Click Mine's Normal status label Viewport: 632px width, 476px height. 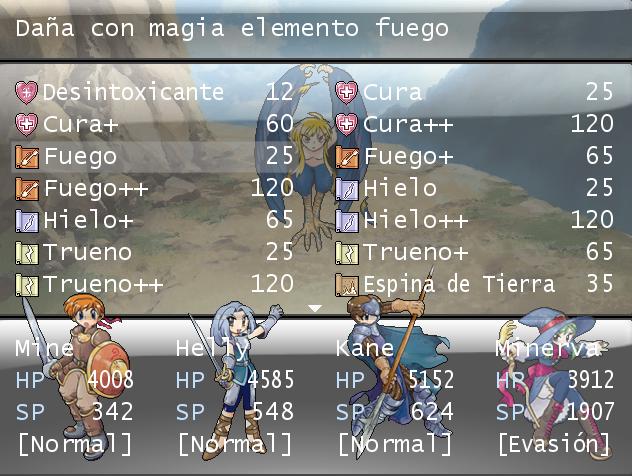(75, 445)
